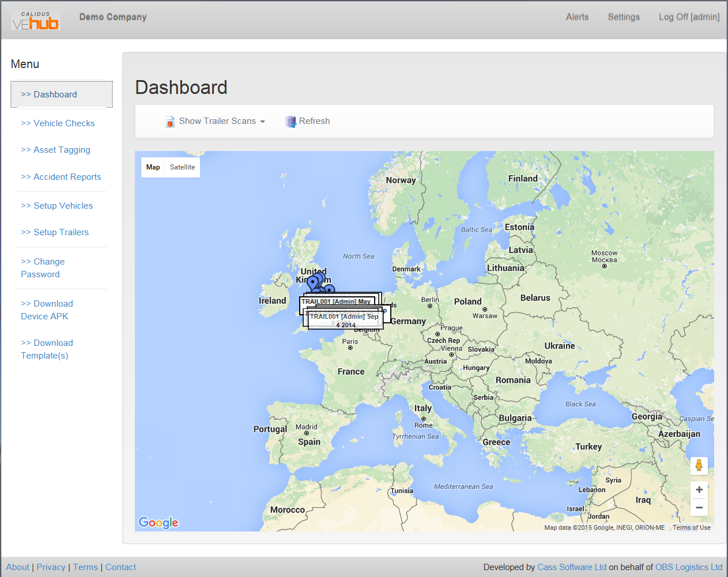Go to Setup Trailers page
The height and width of the screenshot is (577, 728).
coord(55,232)
